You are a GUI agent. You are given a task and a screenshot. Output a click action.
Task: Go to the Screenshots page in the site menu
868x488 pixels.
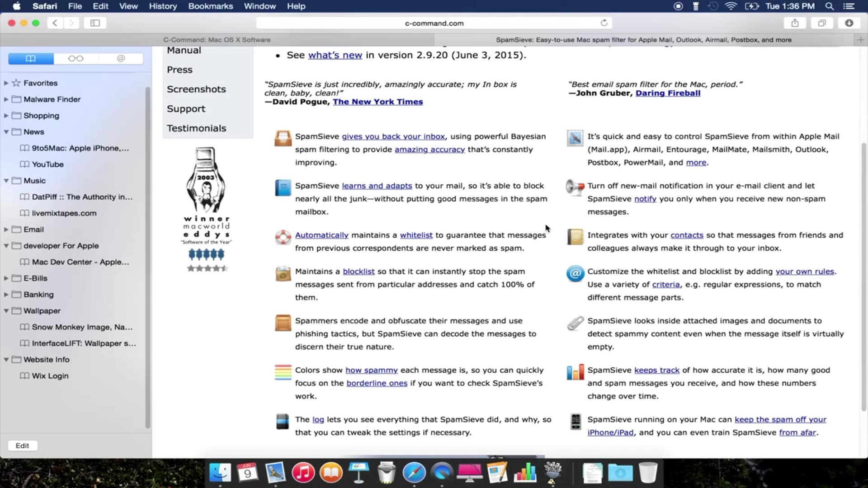tap(196, 89)
